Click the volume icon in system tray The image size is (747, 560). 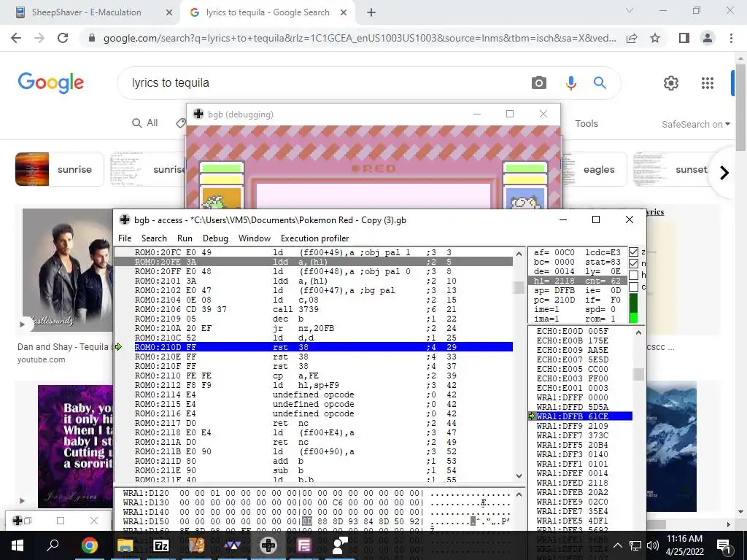[x=653, y=545]
